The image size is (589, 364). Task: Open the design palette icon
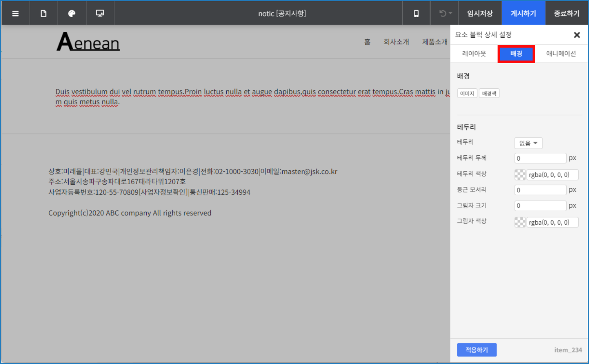pos(72,14)
